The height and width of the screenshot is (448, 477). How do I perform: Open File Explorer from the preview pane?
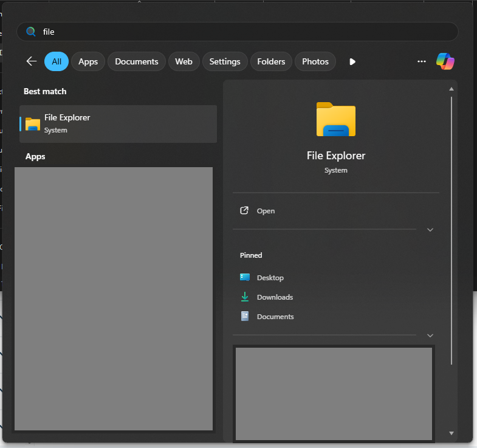[336, 210]
